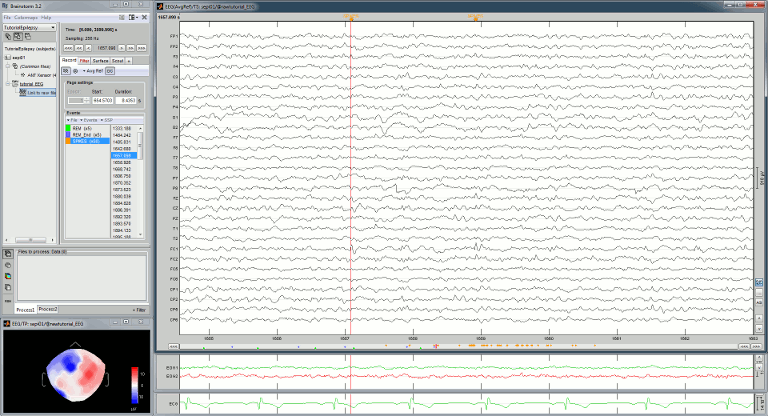The height and width of the screenshot is (416, 768).
Task: Select the REM event group
Action: pos(80,128)
